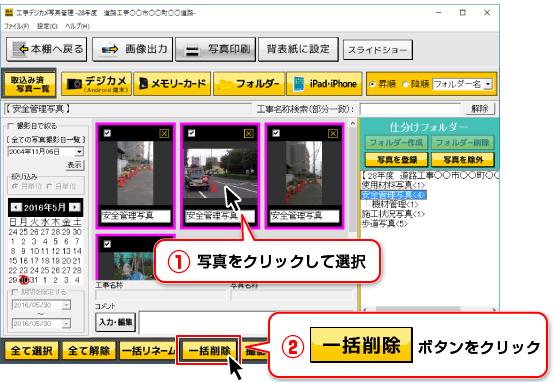The image size is (555, 382).
Task: Enable 撮影日で絞る checkbox
Action: pos(11,126)
